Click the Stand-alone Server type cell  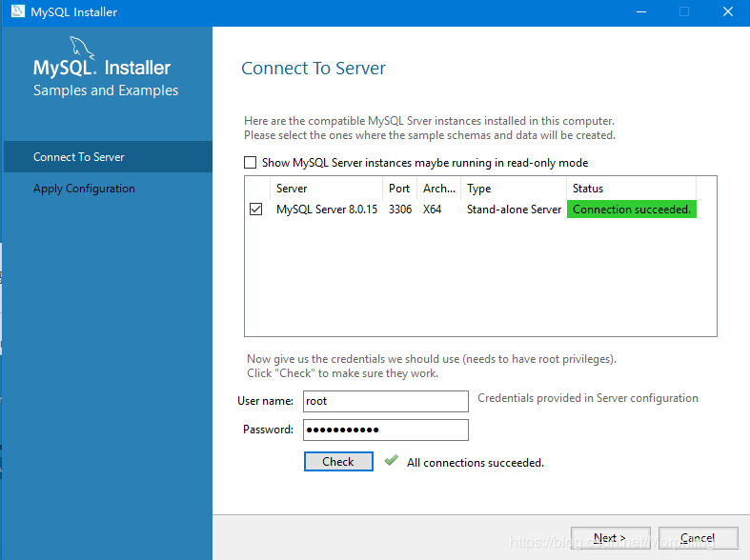(514, 210)
